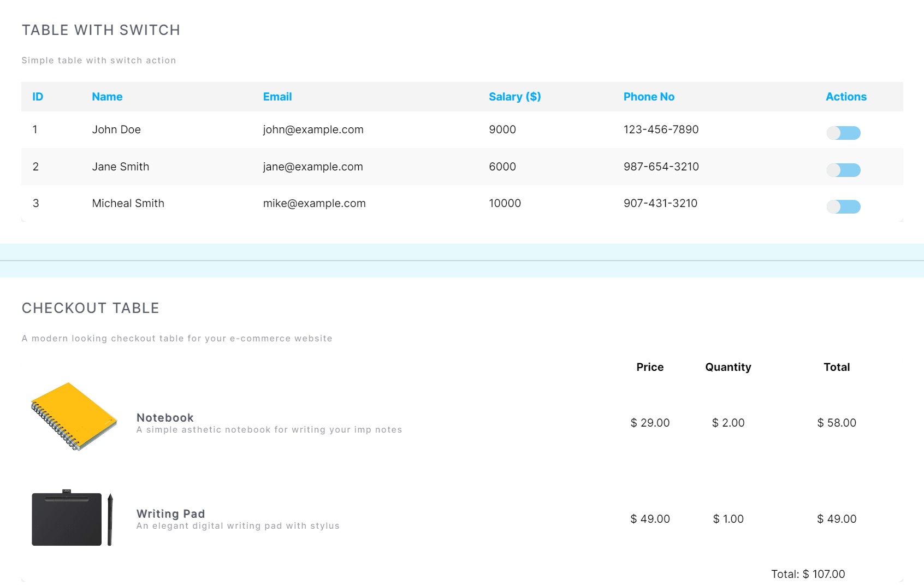Click the Writing Pad product image
Viewport: 924px width, 585px height.
tap(72, 518)
